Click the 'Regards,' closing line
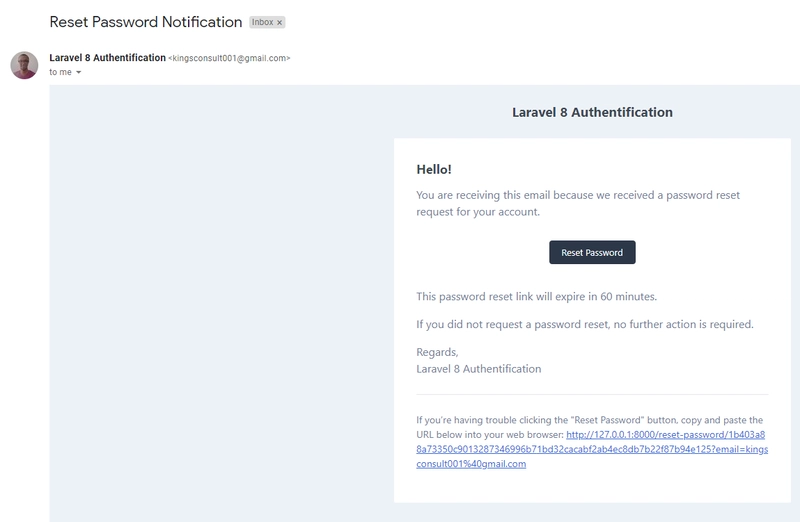 point(437,352)
